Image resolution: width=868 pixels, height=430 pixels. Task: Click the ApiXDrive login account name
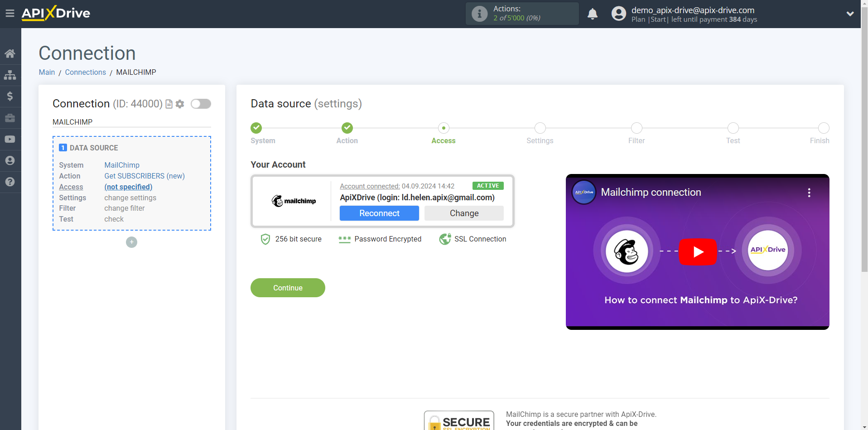[417, 198]
